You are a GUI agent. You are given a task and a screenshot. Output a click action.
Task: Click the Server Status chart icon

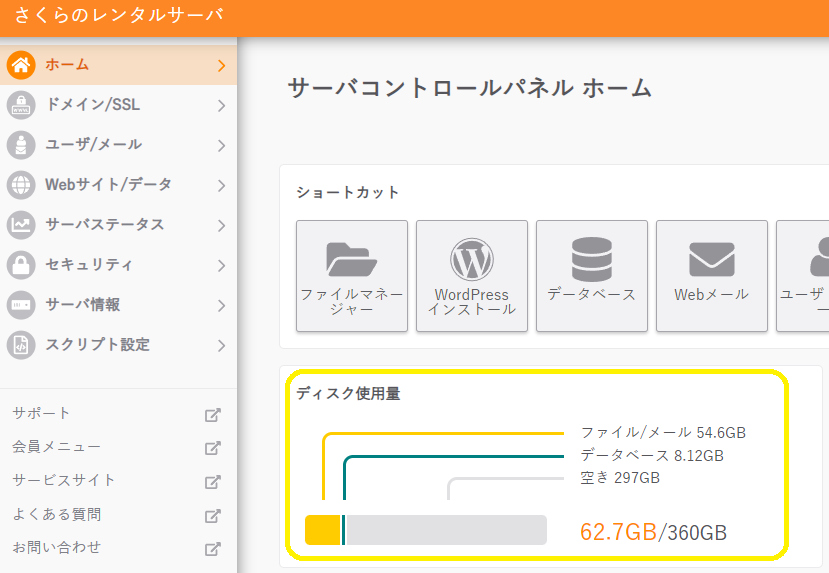pyautogui.click(x=21, y=225)
